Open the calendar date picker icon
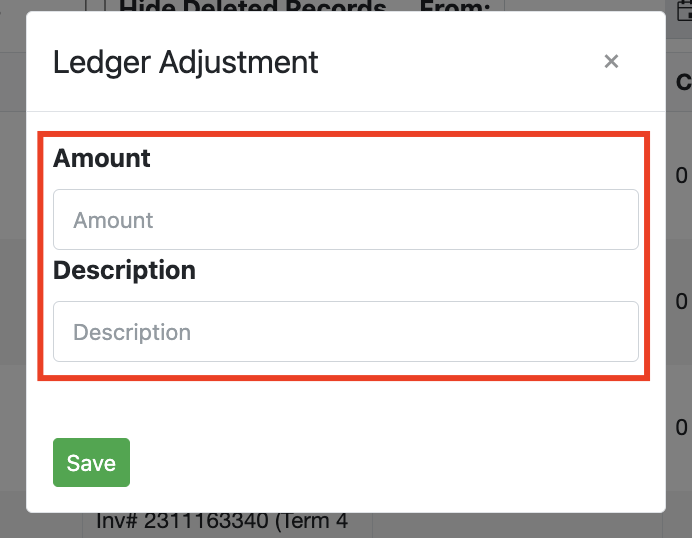This screenshot has width=692, height=538. click(x=685, y=7)
